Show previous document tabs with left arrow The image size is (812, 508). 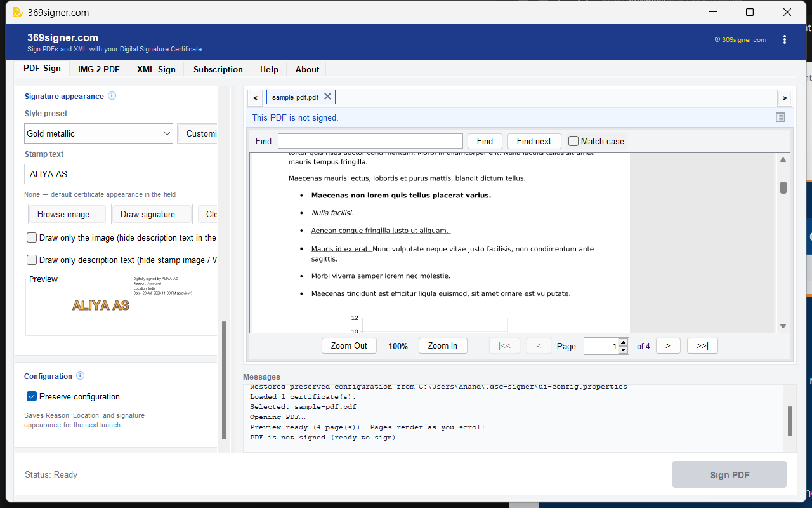(x=254, y=98)
